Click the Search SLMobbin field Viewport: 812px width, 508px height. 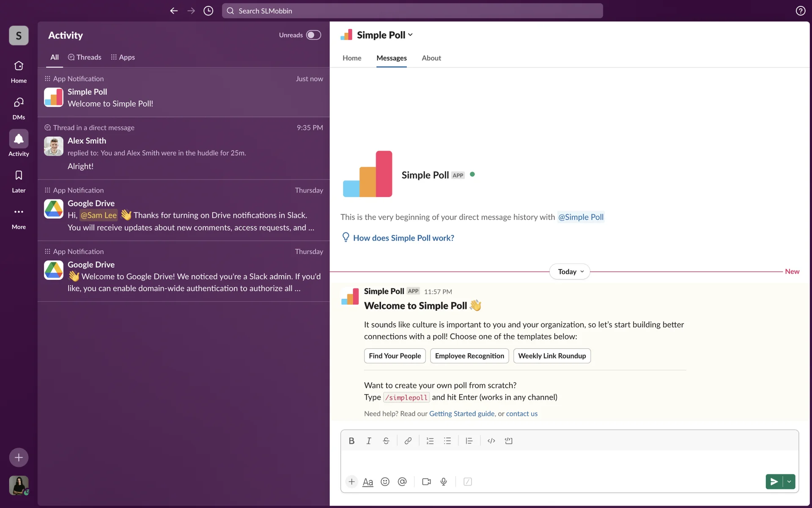412,11
